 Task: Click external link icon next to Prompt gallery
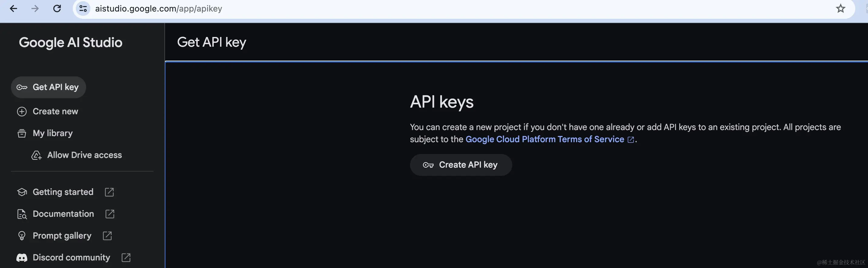pyautogui.click(x=107, y=236)
